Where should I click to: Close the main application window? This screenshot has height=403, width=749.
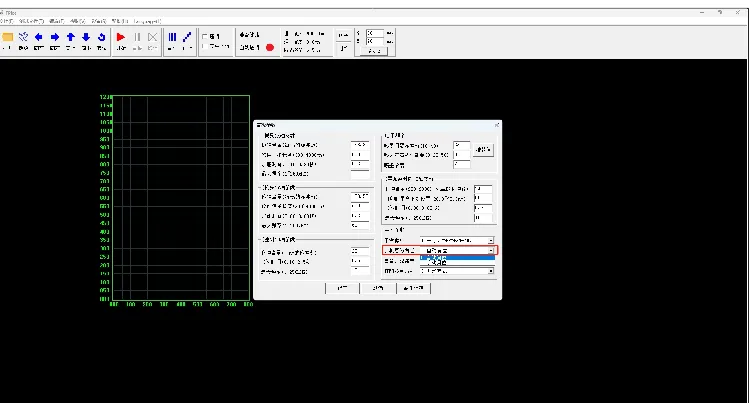click(x=738, y=12)
